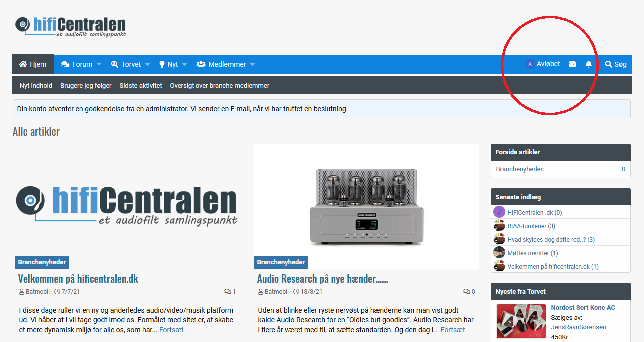The image size is (644, 342).
Task: Open Brugere jeg følger link
Action: click(86, 86)
